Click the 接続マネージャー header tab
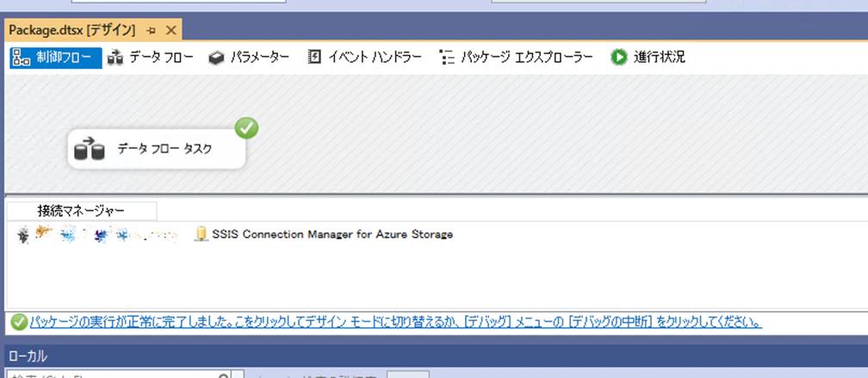The width and height of the screenshot is (868, 378). [x=81, y=211]
